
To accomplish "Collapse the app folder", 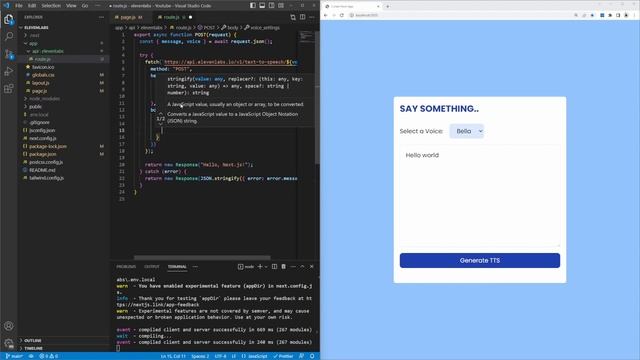I will coord(33,43).
